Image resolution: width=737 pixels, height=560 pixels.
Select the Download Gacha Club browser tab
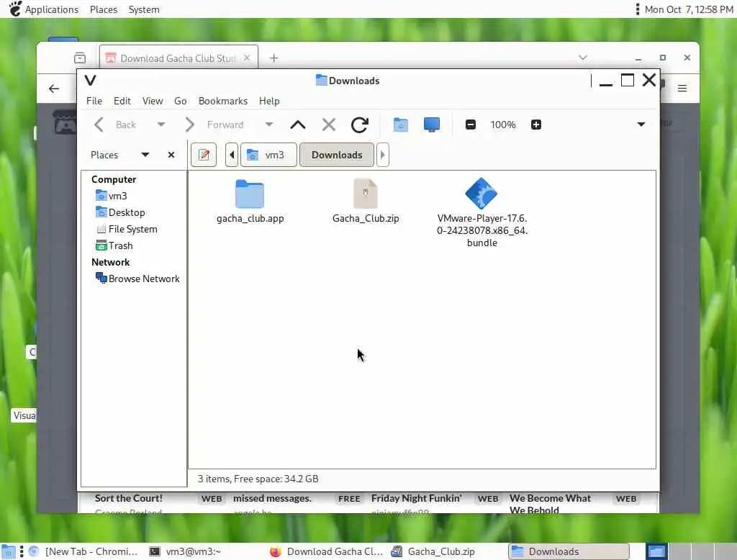[x=178, y=58]
